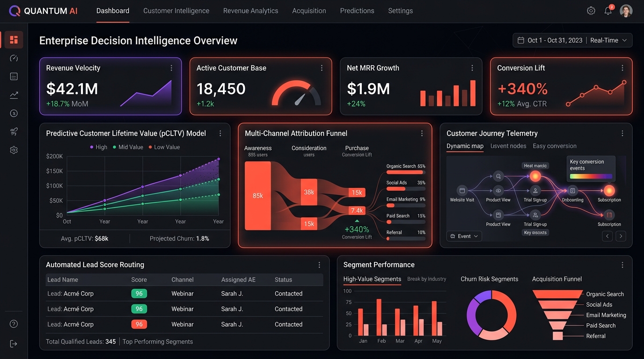Open the help question mark sidebar icon
The image size is (644, 359).
click(x=14, y=324)
